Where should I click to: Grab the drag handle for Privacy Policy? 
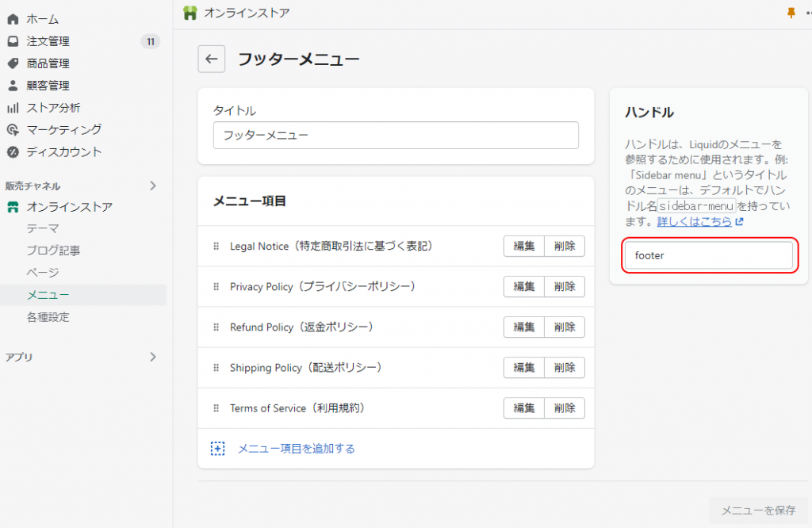pyautogui.click(x=216, y=286)
